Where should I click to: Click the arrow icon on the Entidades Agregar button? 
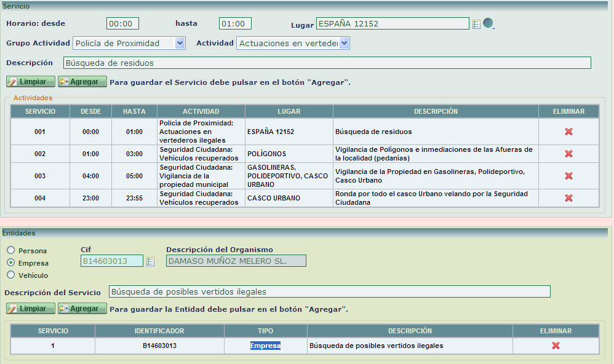click(63, 308)
